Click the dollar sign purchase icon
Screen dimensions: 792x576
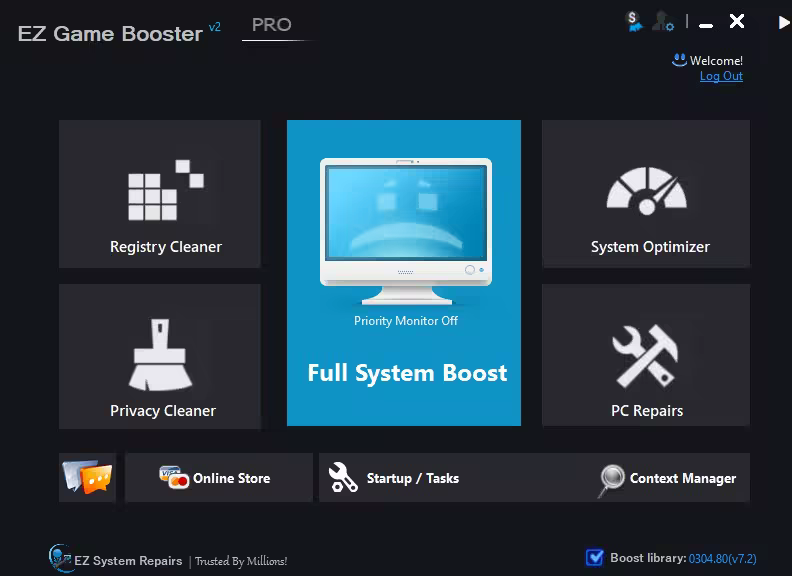point(633,22)
